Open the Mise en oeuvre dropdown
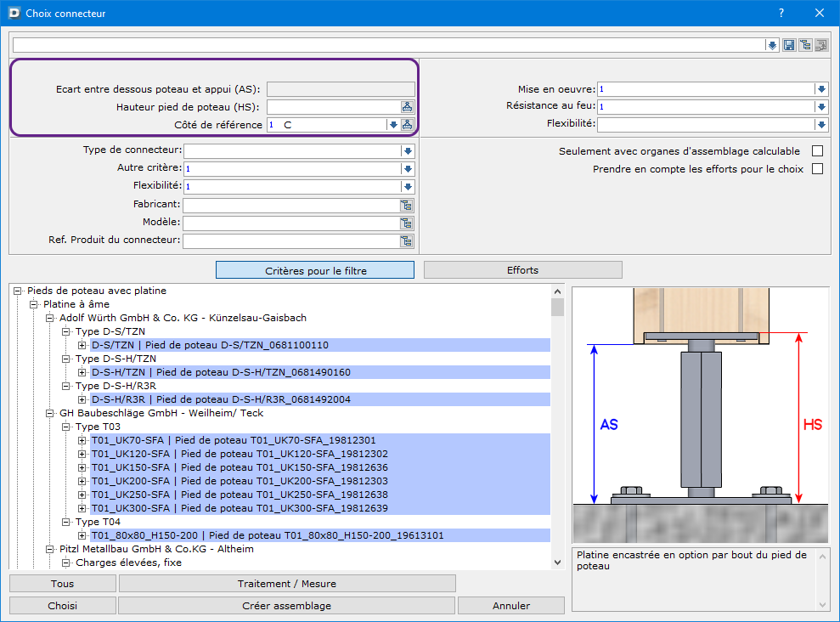The width and height of the screenshot is (840, 622). [x=821, y=89]
